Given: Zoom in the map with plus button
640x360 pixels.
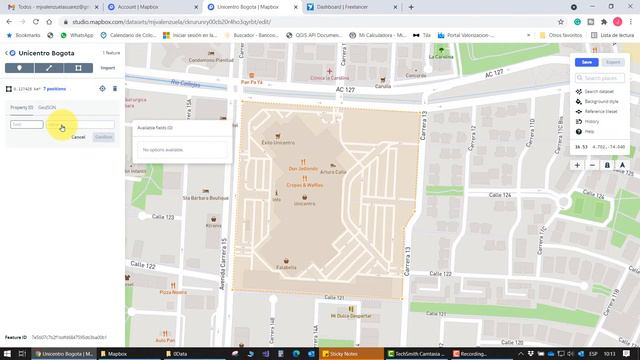Looking at the screenshot, I should [577, 165].
